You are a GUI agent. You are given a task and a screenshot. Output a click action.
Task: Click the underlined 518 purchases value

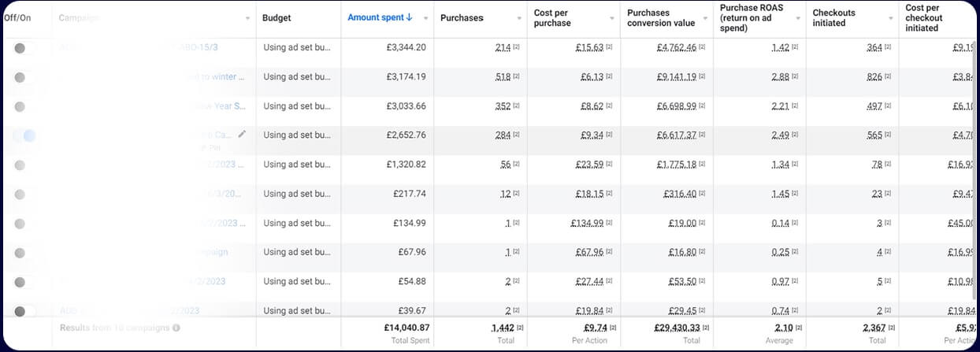tap(503, 77)
